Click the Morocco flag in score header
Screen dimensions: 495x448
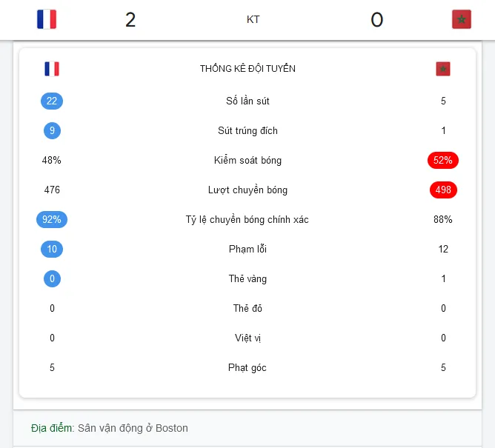click(461, 19)
